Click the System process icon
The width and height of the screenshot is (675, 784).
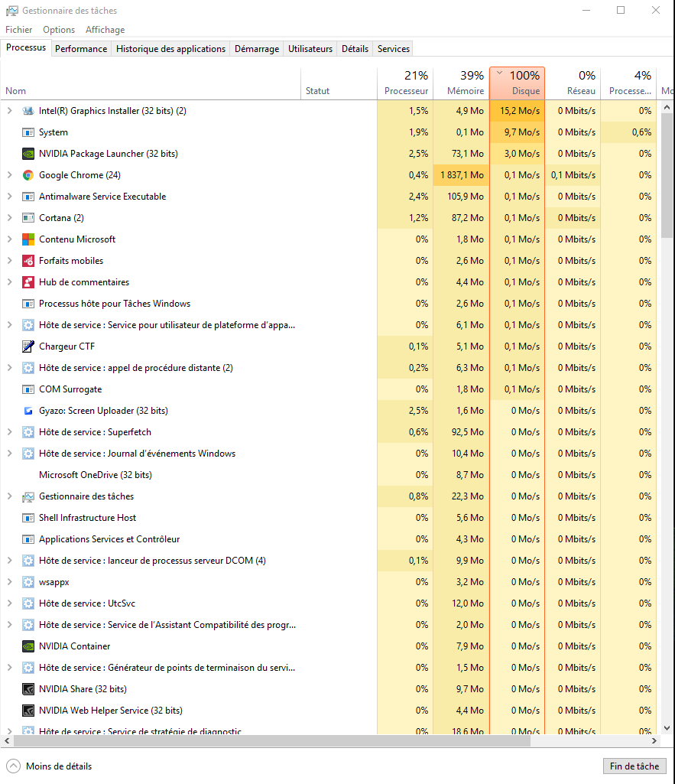tap(28, 132)
